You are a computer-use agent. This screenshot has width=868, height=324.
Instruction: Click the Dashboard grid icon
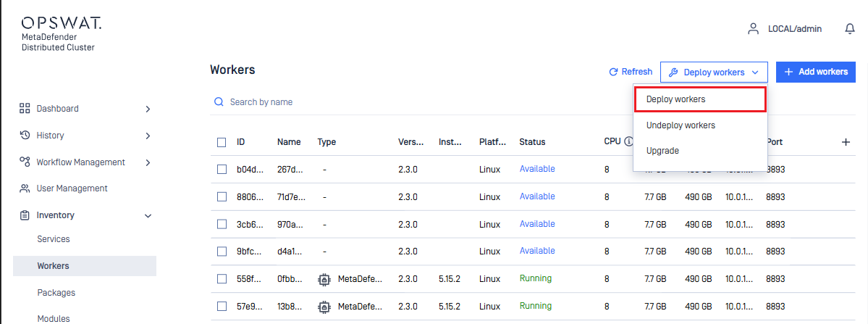click(25, 109)
